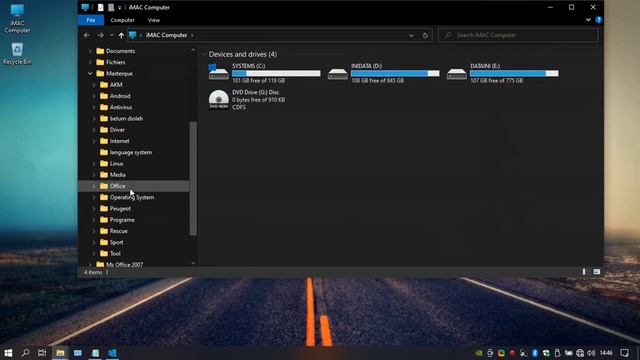
Task: Open taskbar Search magnifier
Action: [25, 353]
